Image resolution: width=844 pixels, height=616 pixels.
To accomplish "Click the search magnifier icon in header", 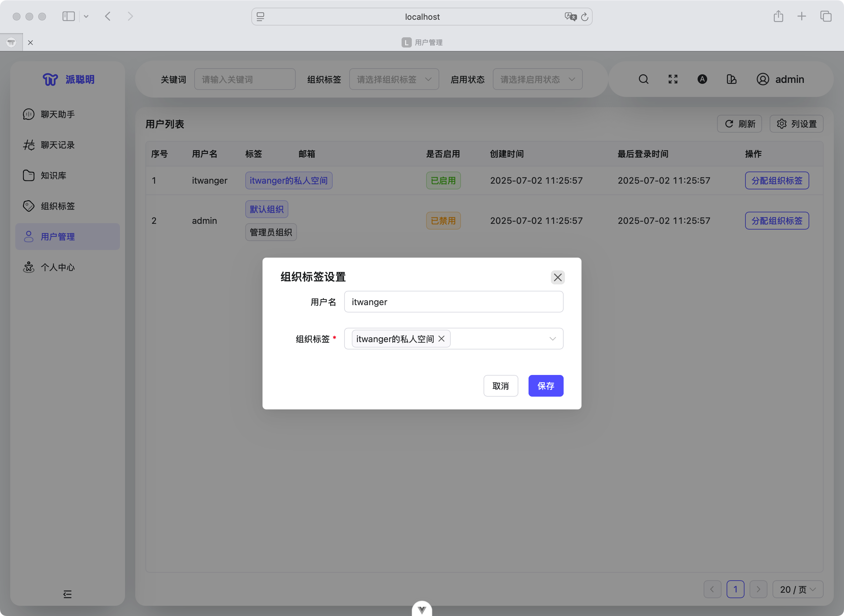I will [x=643, y=79].
